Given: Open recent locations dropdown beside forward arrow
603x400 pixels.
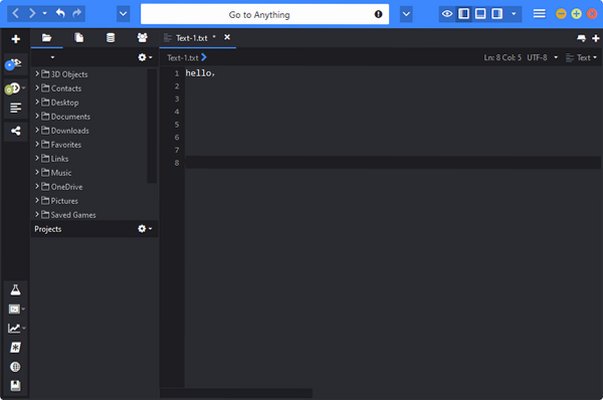Looking at the screenshot, I should coord(45,13).
